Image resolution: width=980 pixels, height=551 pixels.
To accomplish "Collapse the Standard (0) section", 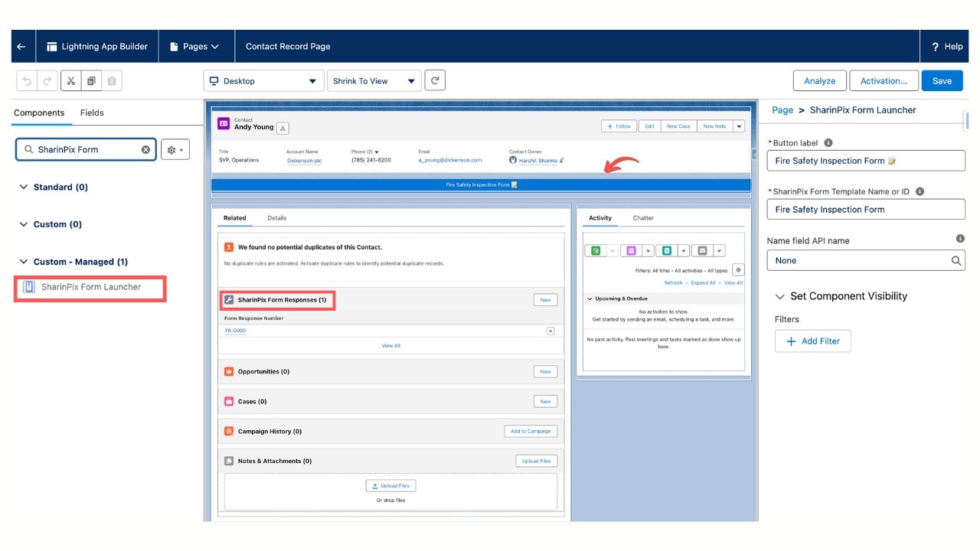I will tap(24, 187).
